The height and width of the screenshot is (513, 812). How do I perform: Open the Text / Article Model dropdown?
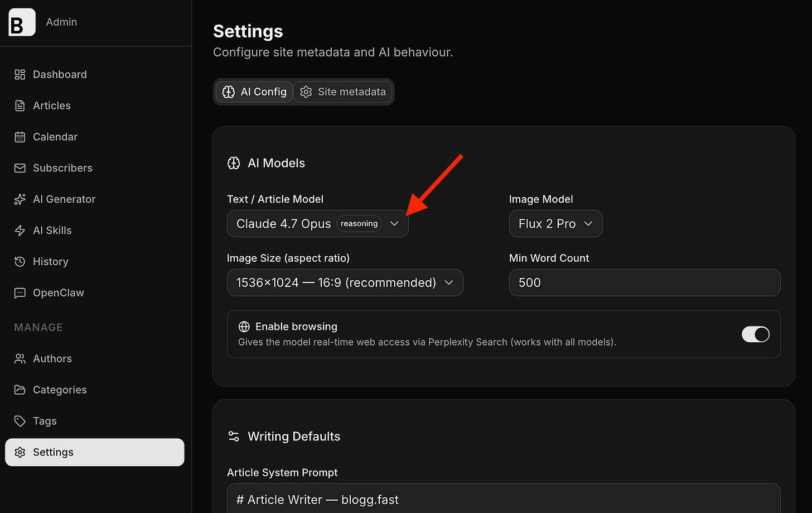tap(318, 224)
